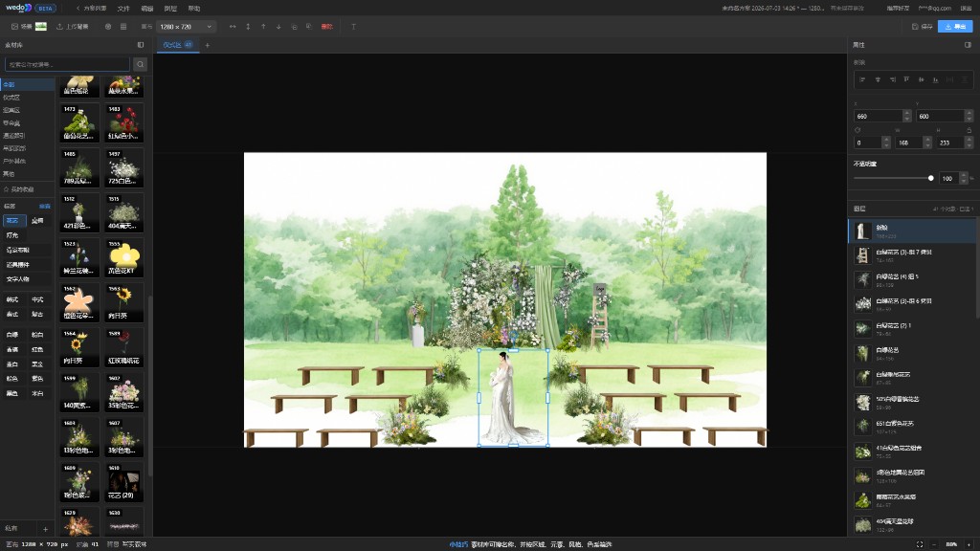This screenshot has height=551, width=980.
Task: Select the text tool (T icon)
Action: pos(353,27)
